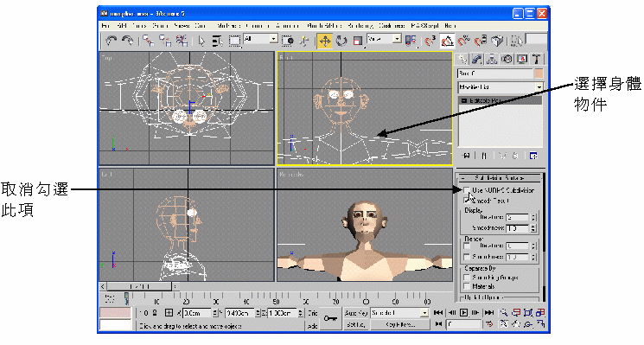
Task: Open the Utilities hammer panel tab
Action: pos(537,59)
